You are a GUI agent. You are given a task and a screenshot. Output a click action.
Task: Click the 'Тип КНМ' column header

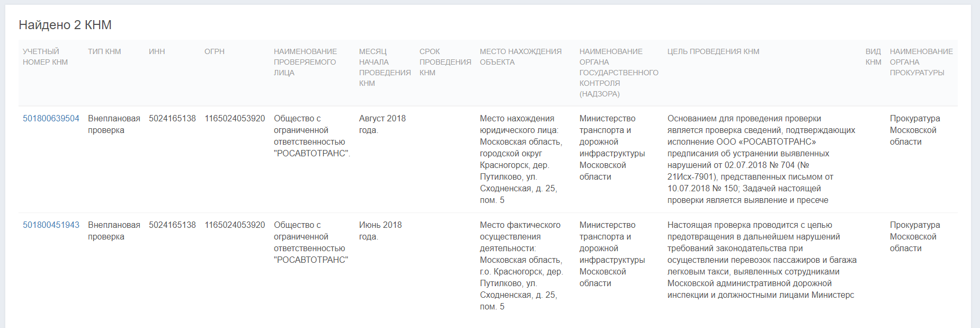point(104,51)
